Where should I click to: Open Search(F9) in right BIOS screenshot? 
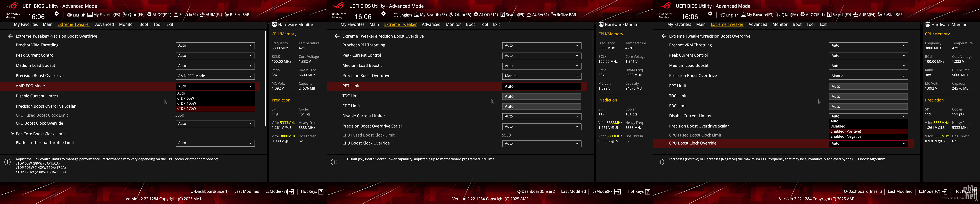(839, 15)
